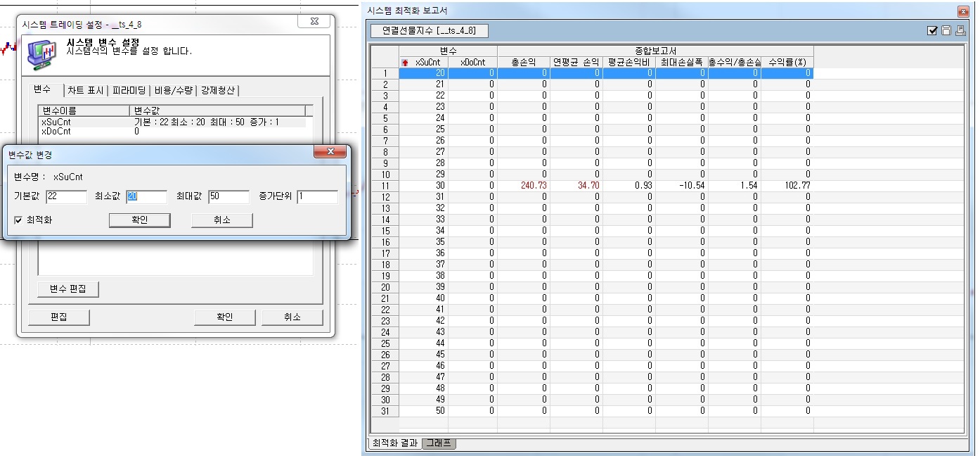980x456 pixels.
Task: Click the 변수 편집 button
Action: tap(68, 289)
